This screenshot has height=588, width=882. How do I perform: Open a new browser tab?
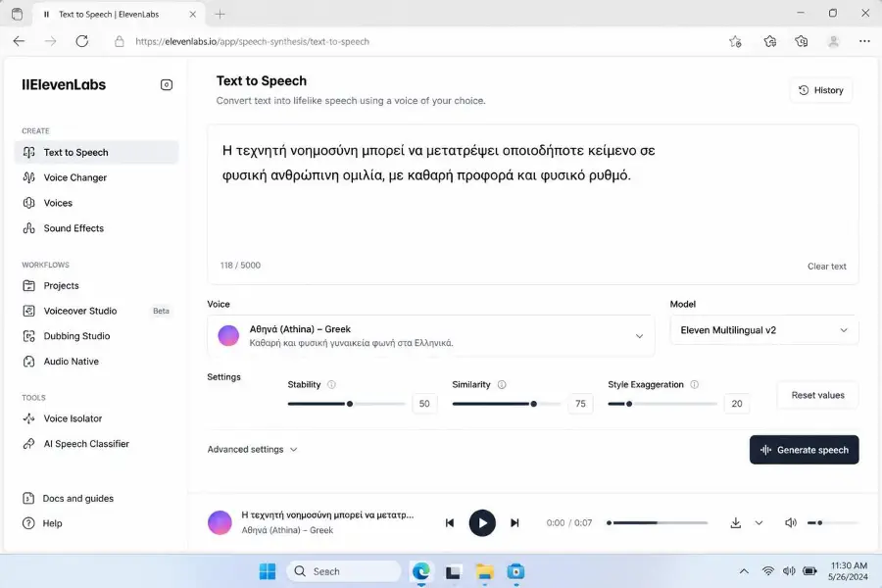point(220,15)
